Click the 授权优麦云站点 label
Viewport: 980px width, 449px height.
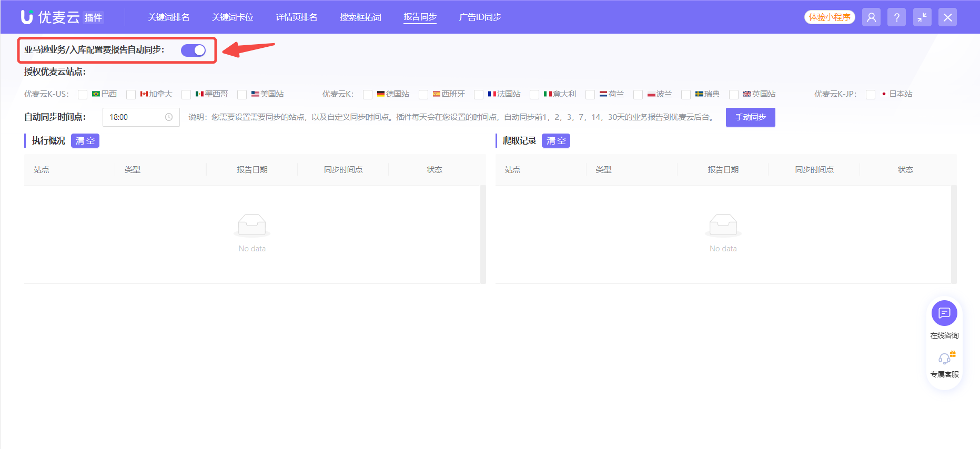coord(55,72)
